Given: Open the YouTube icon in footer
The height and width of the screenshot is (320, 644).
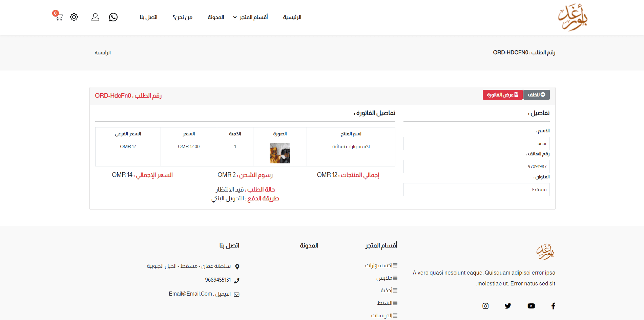Looking at the screenshot, I should (531, 306).
